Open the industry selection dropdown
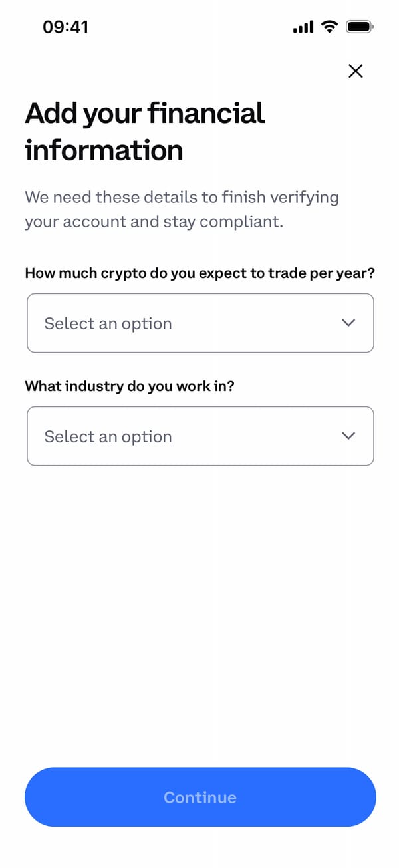Image resolution: width=401 pixels, height=868 pixels. coord(200,436)
